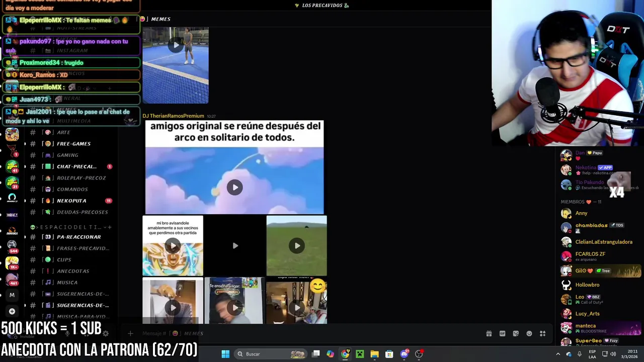Screen dimensions: 644x362
Task: Play the 'amigos original' cloud video
Action: (x=234, y=188)
